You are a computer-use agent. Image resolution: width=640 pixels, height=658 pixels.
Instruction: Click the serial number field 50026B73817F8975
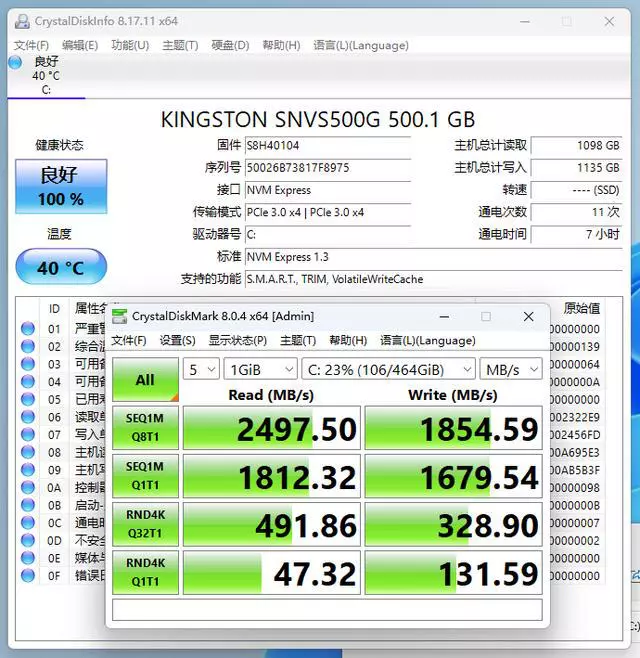tap(328, 168)
